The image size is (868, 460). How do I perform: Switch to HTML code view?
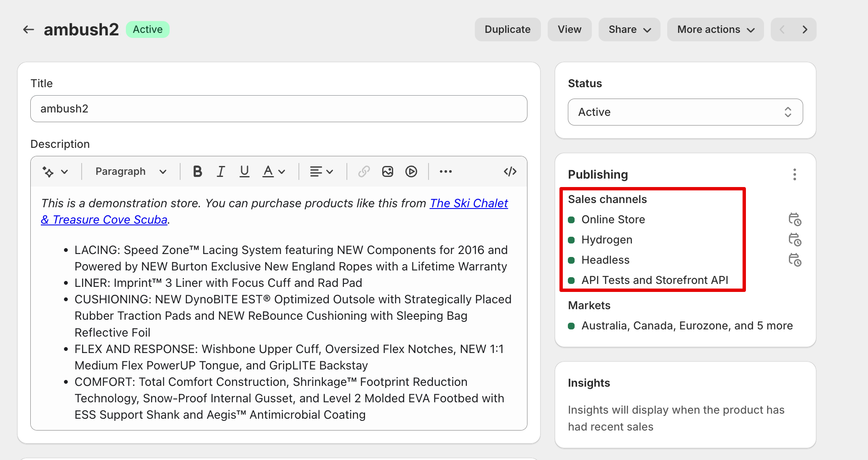[x=510, y=171]
